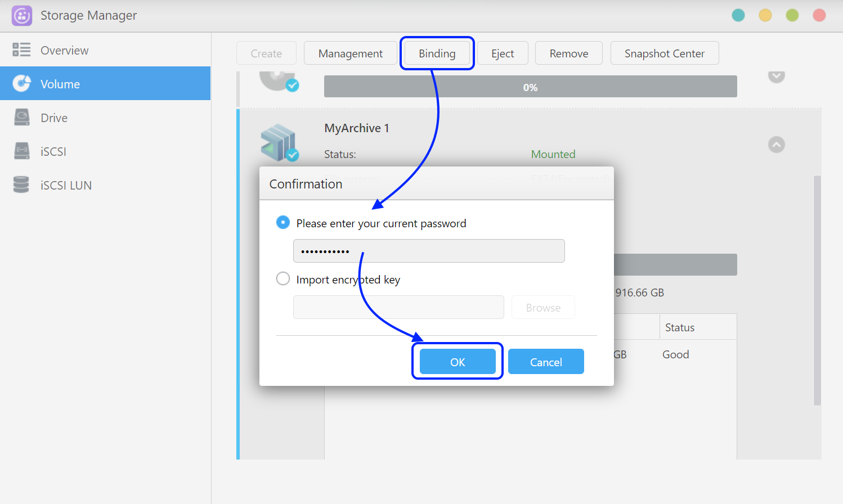Click the Volume pie chart icon
Viewport: 843px width, 504px height.
(21, 84)
